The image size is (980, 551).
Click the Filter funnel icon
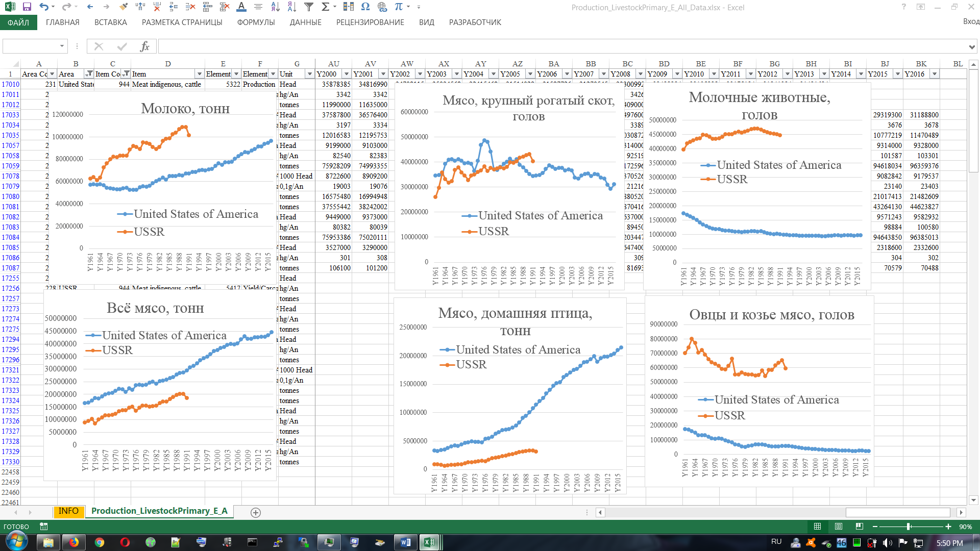(309, 7)
